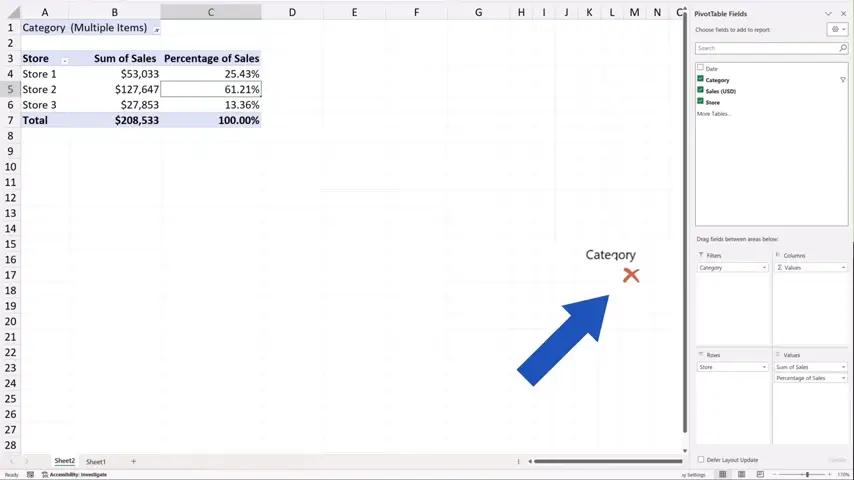Add a new sheet with plus icon
The height and width of the screenshot is (480, 854).
click(133, 461)
